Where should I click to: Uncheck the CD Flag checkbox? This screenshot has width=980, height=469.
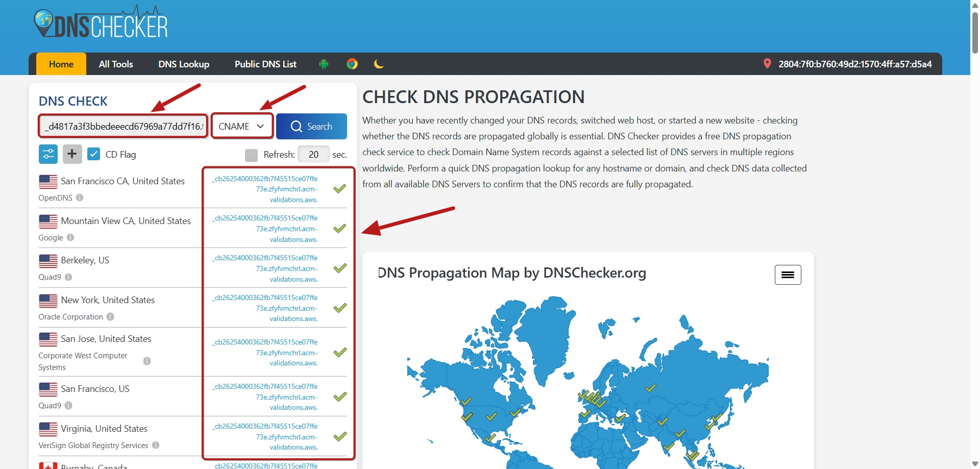pyautogui.click(x=93, y=154)
